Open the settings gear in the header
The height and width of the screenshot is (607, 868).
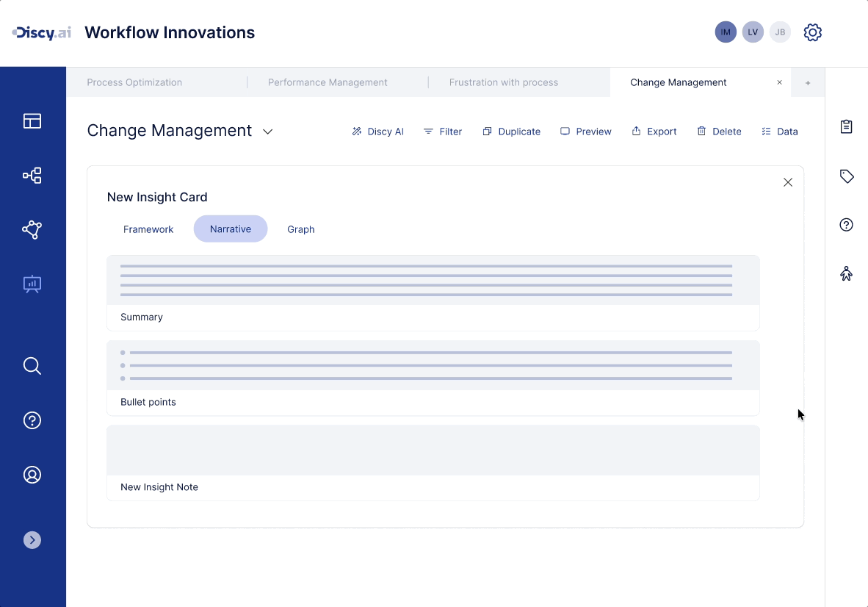point(812,32)
